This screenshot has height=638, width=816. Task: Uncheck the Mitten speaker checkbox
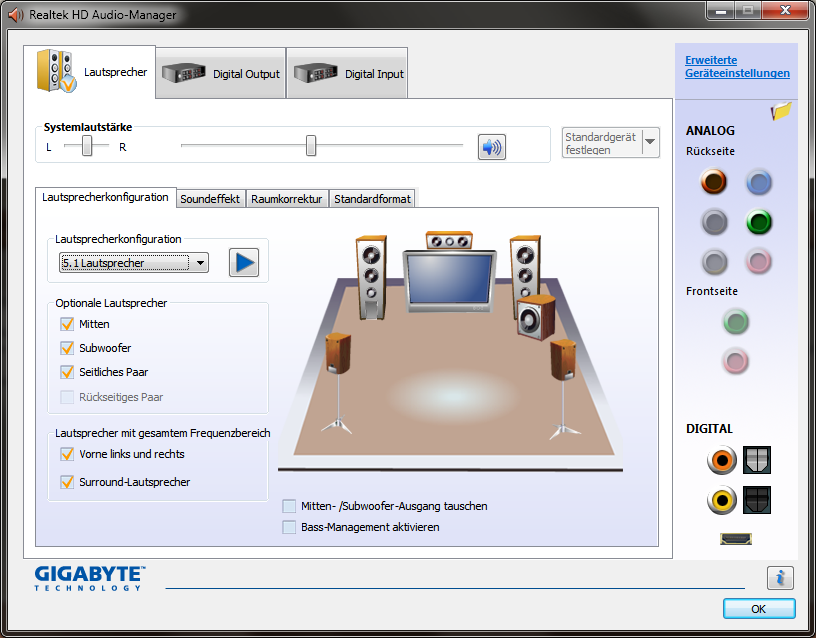pyautogui.click(x=68, y=324)
